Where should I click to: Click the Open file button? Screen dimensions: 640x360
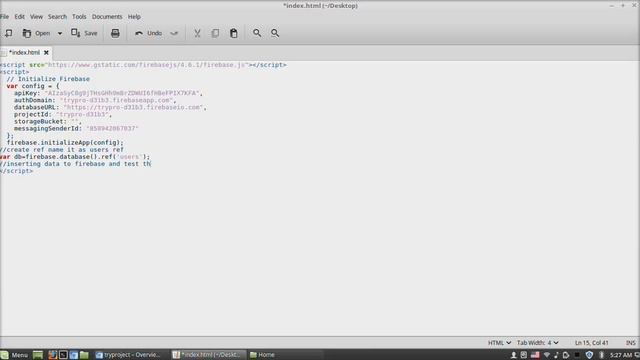coord(36,33)
